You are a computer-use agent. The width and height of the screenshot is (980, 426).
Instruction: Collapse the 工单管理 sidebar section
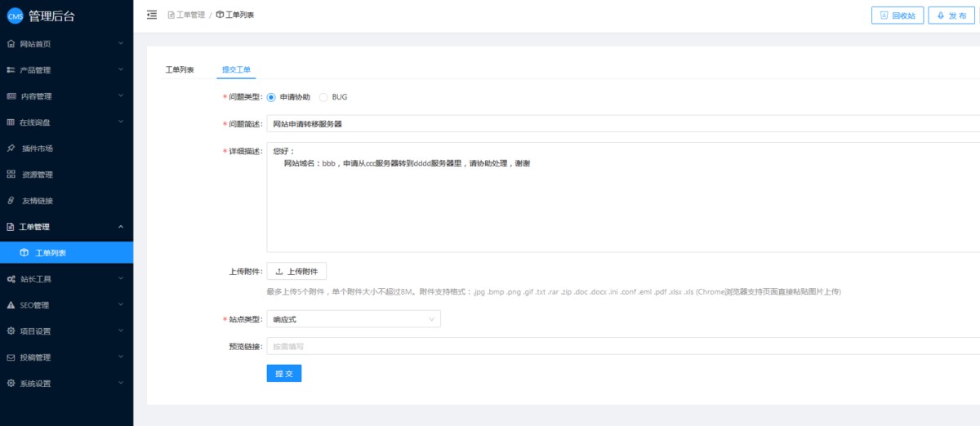pyautogui.click(x=65, y=227)
